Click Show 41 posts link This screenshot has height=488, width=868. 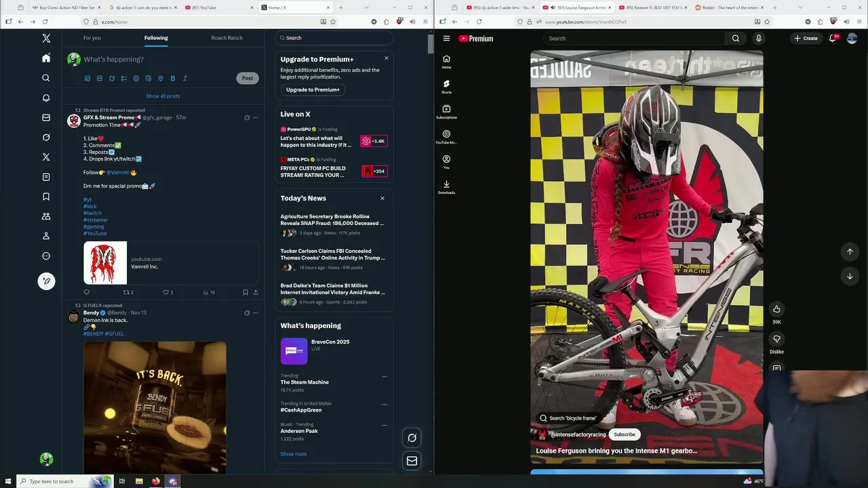(x=163, y=96)
